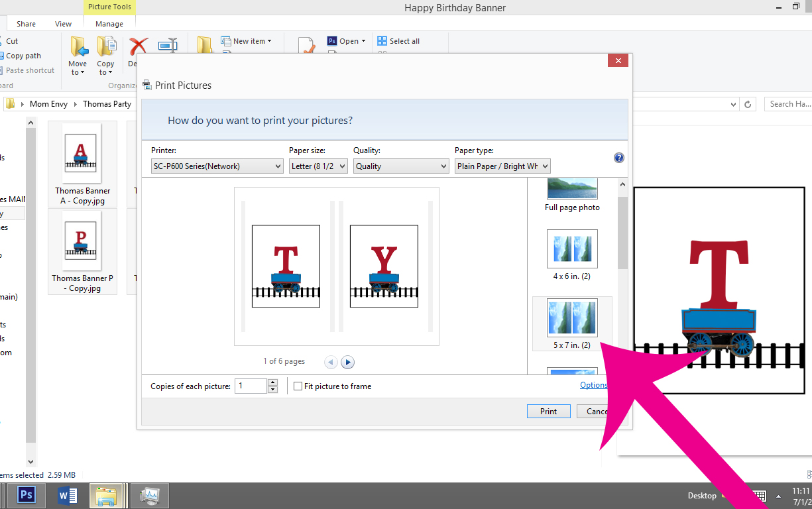This screenshot has width=812, height=509.
Task: Refresh the folder in address bar
Action: (748, 104)
